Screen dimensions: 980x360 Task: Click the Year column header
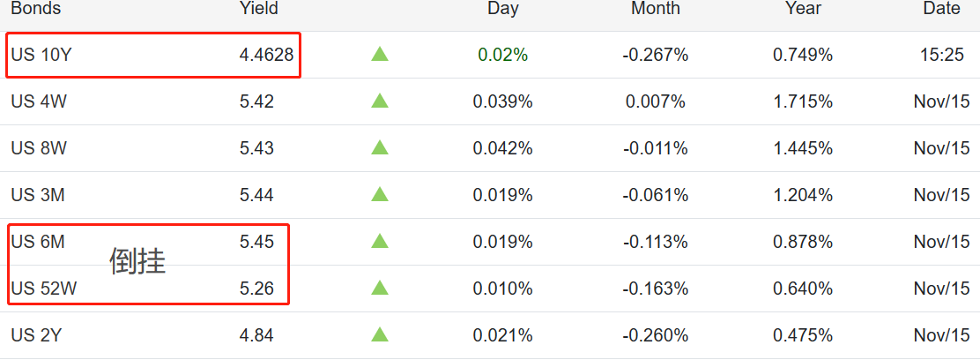point(803,9)
